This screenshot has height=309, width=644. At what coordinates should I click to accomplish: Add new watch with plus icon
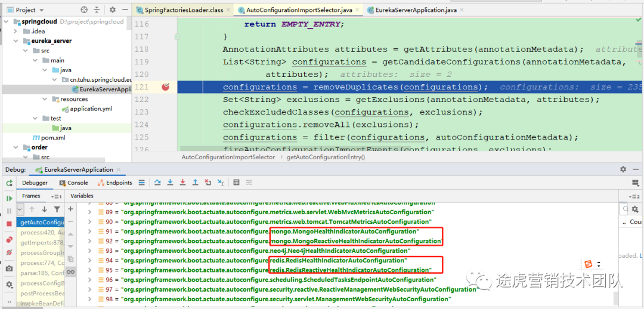pyautogui.click(x=70, y=209)
